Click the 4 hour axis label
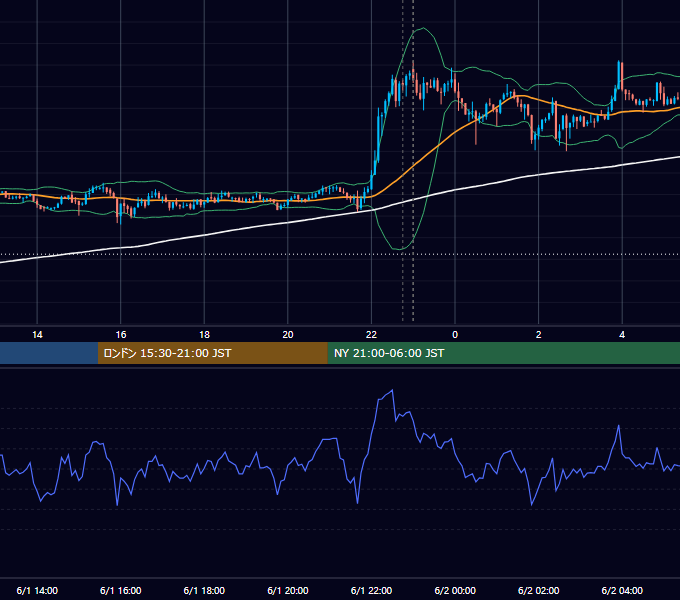The height and width of the screenshot is (600, 680). click(x=622, y=335)
